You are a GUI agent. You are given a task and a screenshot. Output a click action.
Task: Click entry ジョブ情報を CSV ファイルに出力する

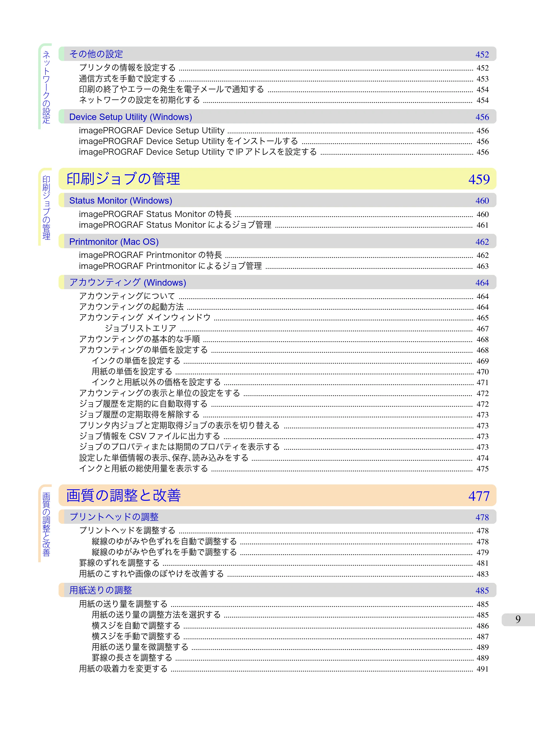click(x=284, y=436)
